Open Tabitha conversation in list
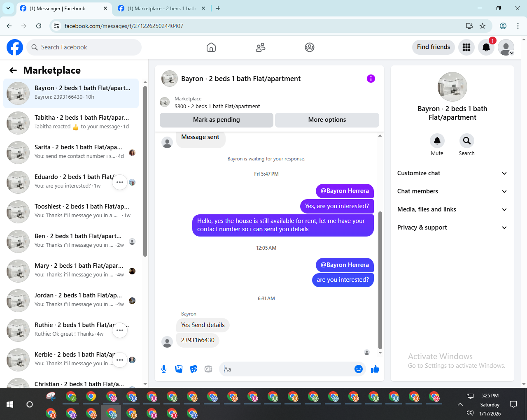Screen dimensions: 527x420 (71, 123)
